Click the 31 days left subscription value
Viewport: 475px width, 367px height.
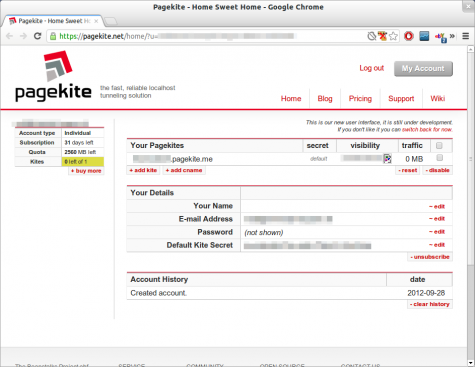pos(79,143)
